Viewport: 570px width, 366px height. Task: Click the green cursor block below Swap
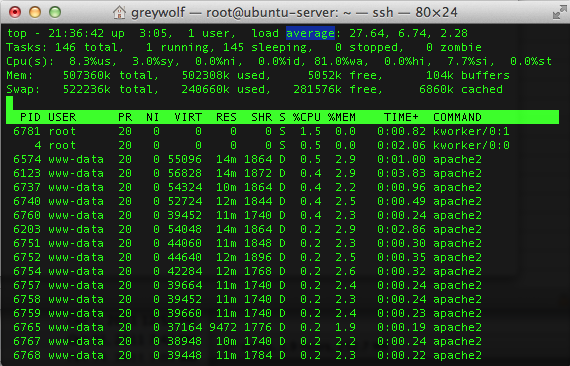tap(10, 103)
